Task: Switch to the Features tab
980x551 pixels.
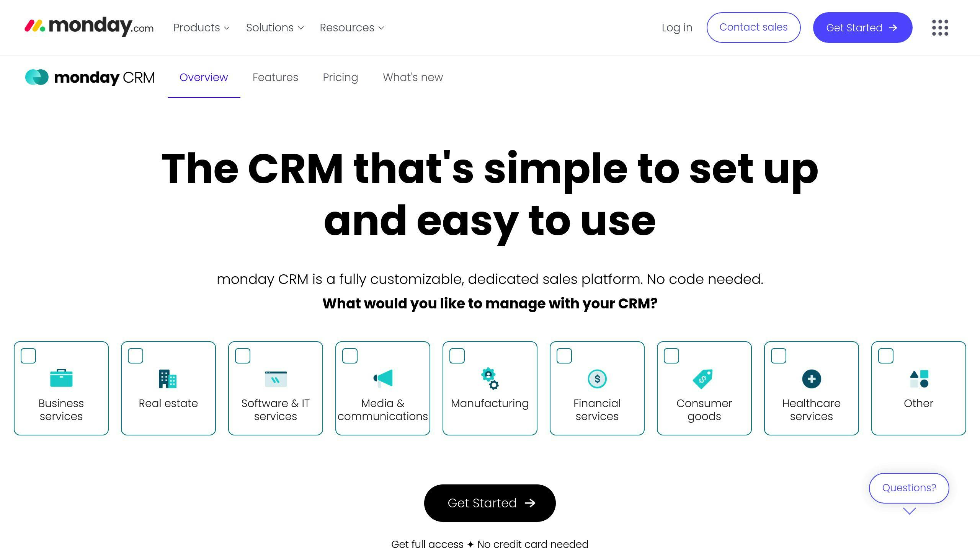Action: click(275, 77)
